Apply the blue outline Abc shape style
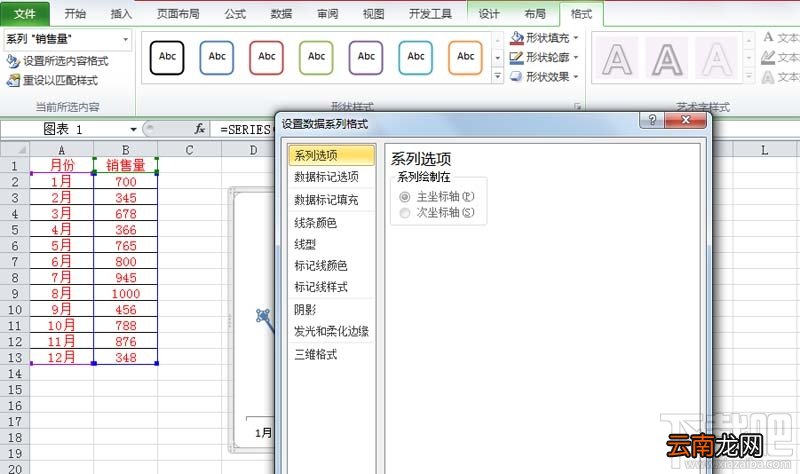 tap(216, 58)
